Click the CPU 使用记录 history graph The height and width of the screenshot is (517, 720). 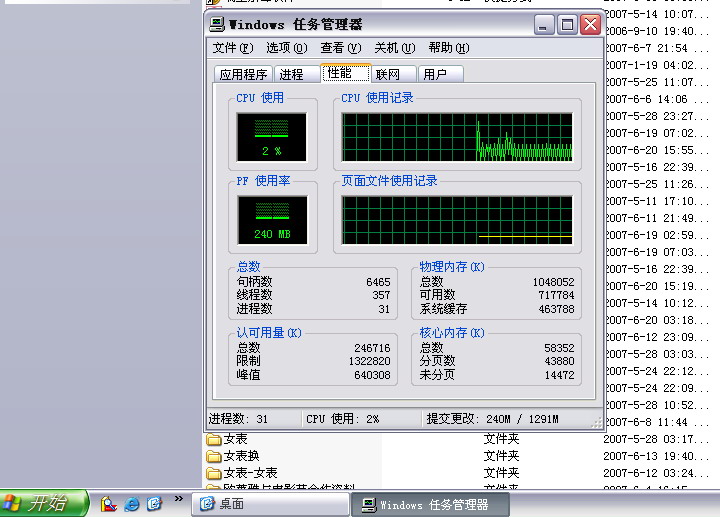pyautogui.click(x=457, y=137)
